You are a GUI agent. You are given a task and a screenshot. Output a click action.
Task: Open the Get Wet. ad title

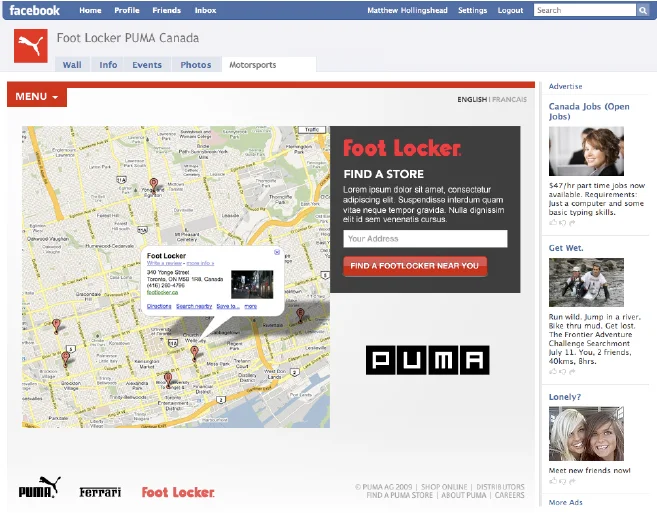pyautogui.click(x=566, y=248)
